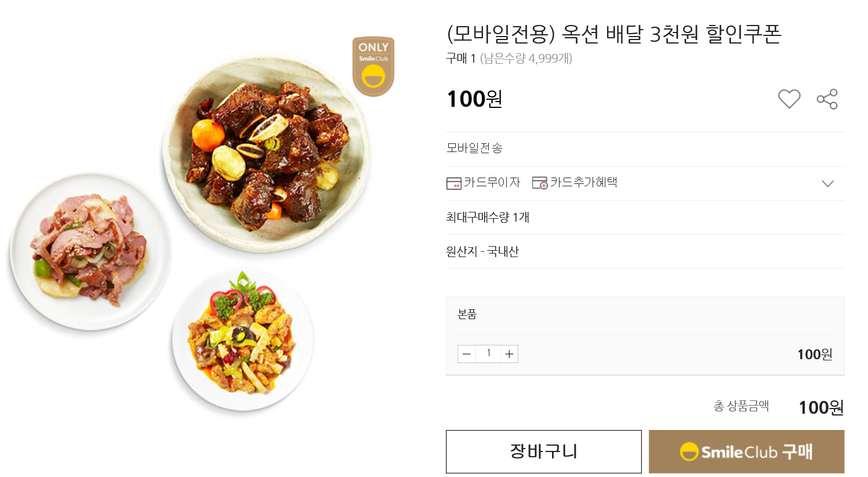Add to cart with 장바구니 button
The width and height of the screenshot is (868, 477).
pos(543,451)
